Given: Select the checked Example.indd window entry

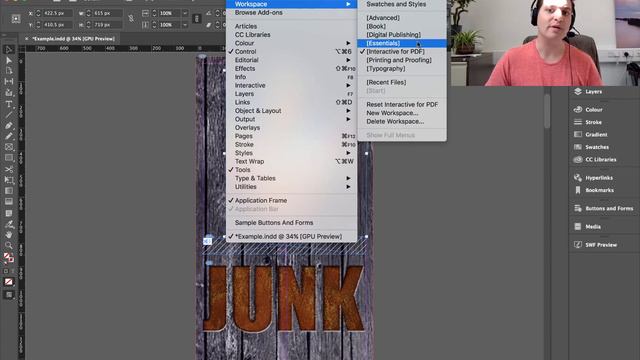Looking at the screenshot, I should point(291,237).
